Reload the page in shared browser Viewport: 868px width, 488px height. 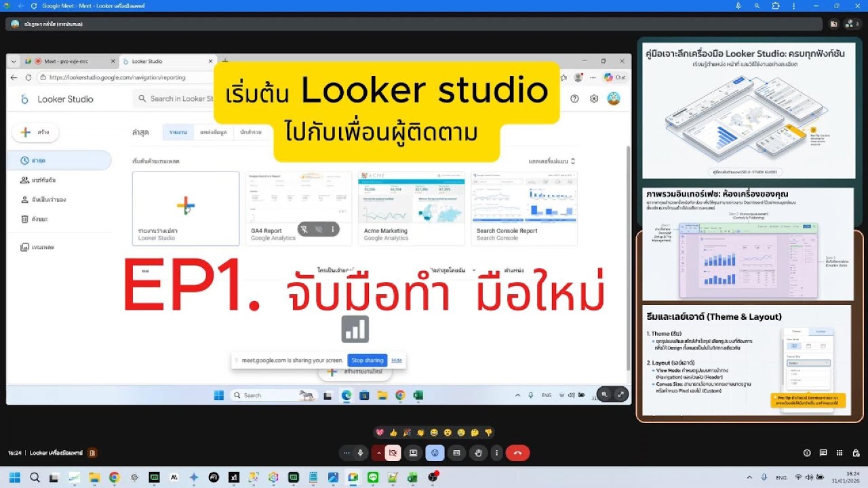(28, 77)
